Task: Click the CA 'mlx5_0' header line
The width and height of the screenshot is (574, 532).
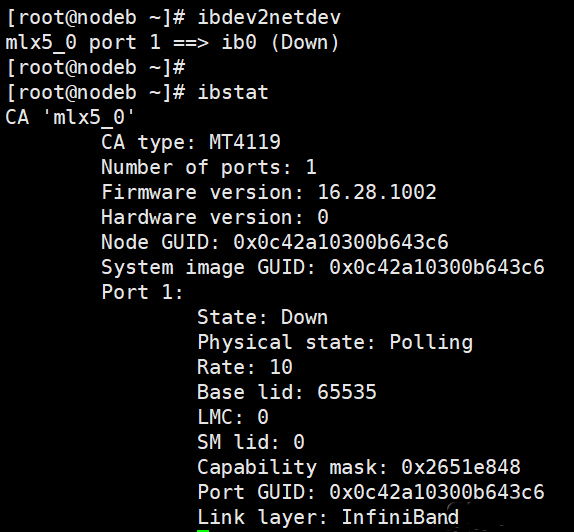Action: (x=70, y=118)
